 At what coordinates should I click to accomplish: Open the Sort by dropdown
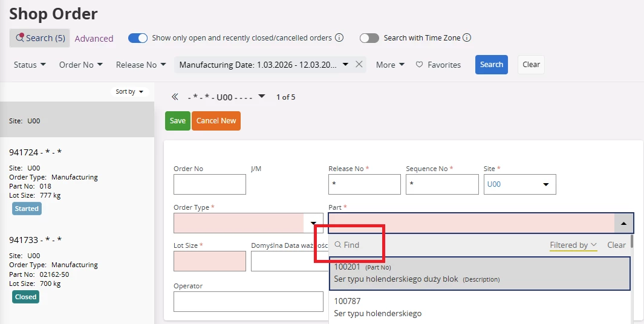pos(129,91)
